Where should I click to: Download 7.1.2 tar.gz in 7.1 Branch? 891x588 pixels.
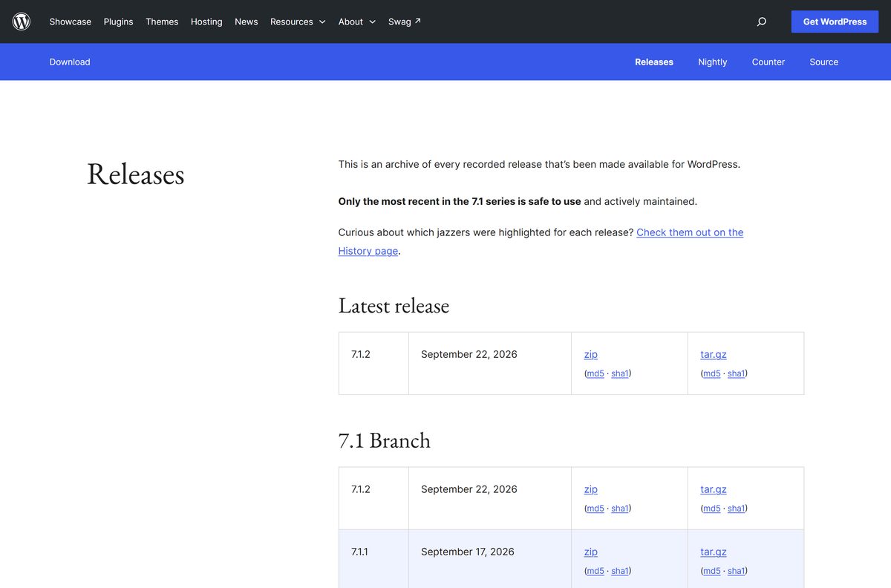[x=714, y=489]
